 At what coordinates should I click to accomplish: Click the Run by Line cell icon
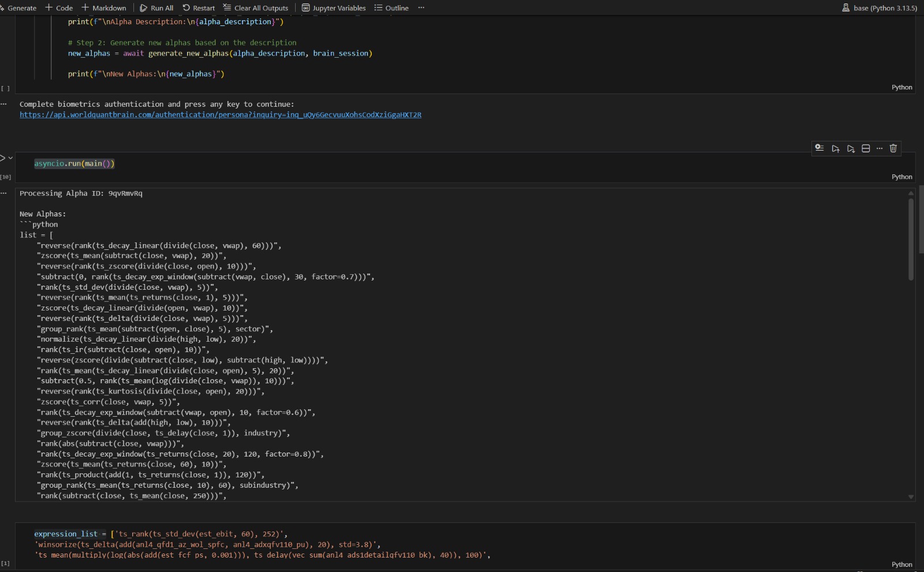(x=819, y=148)
